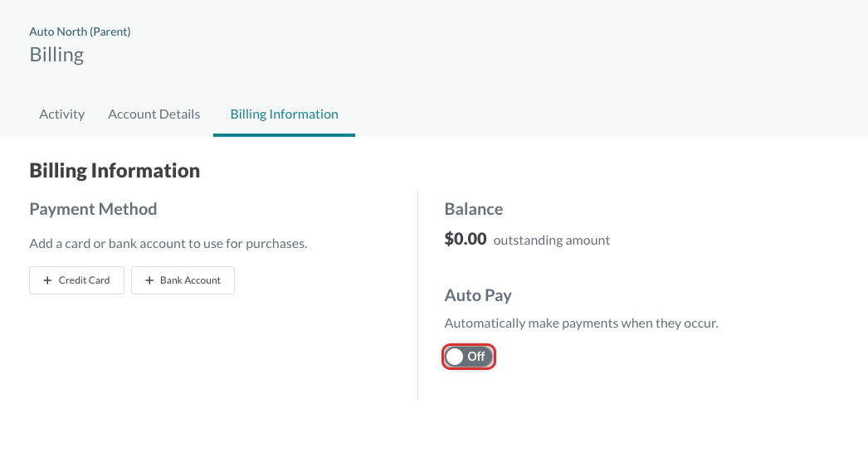Click the plus icon on Bank Account button
868x457 pixels.
(x=149, y=280)
